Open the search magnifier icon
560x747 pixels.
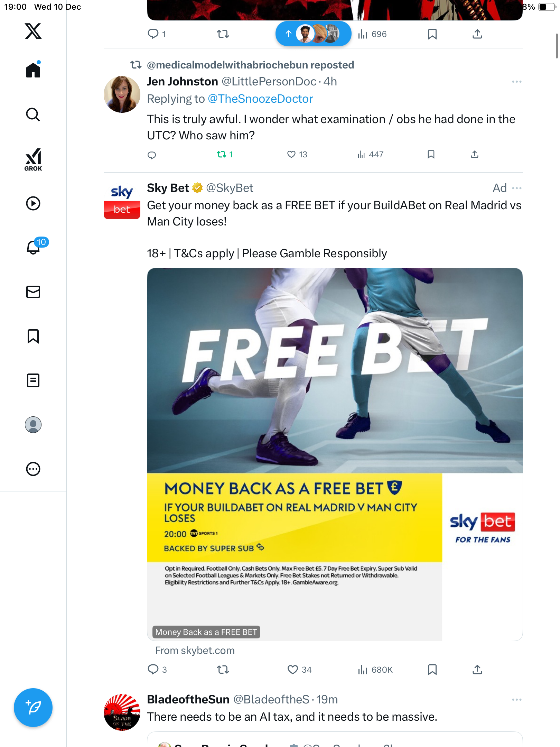coord(33,114)
